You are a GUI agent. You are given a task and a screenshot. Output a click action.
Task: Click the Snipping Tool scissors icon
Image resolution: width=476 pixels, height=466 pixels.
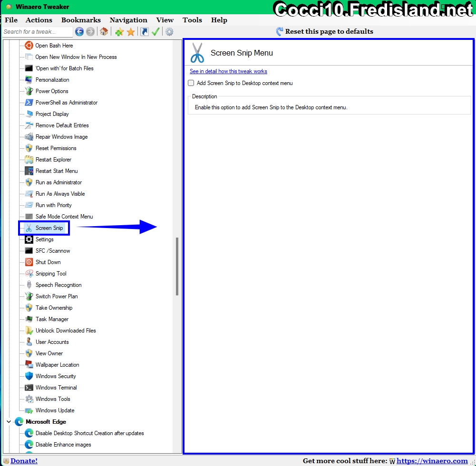(29, 274)
